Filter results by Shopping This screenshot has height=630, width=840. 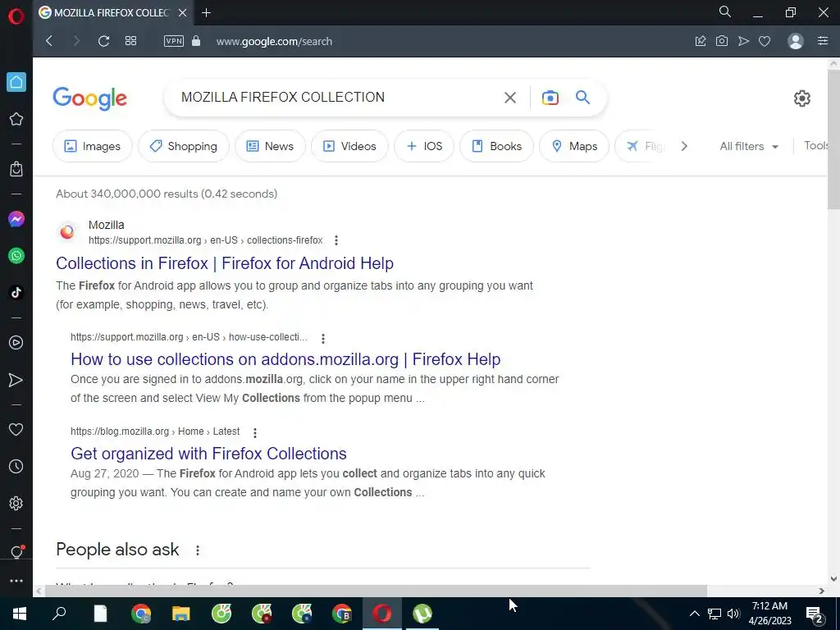tap(184, 146)
